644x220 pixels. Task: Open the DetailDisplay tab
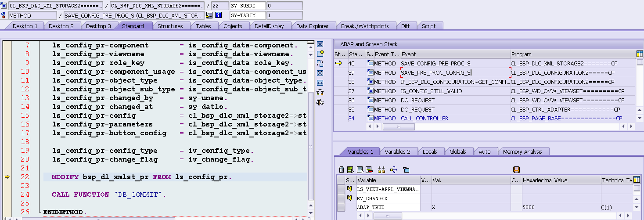269,26
